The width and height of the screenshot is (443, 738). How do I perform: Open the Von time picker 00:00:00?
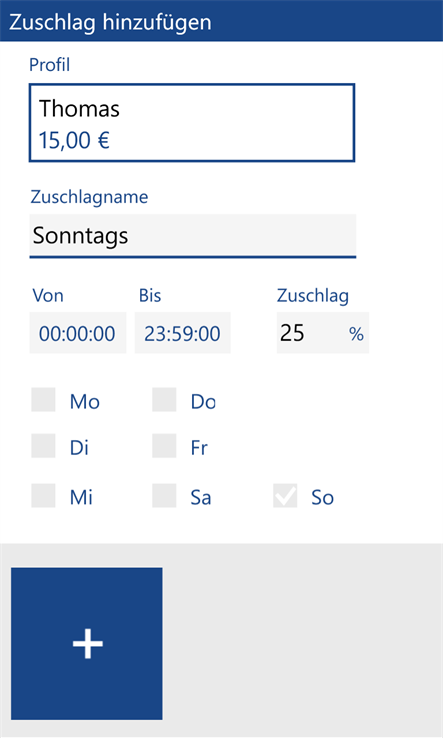click(78, 333)
